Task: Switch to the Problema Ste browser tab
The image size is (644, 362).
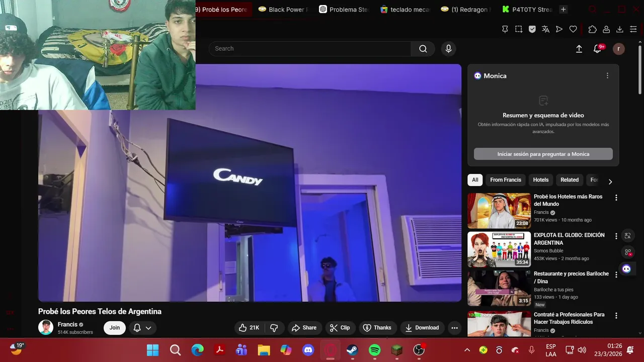Action: (344, 10)
